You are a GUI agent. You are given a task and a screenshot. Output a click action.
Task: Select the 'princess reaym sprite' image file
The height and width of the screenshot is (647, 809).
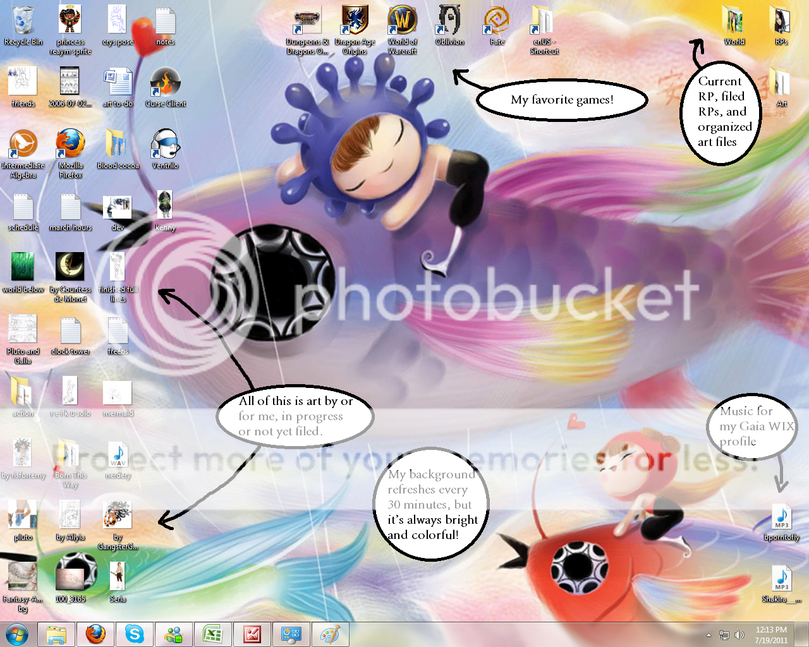(x=70, y=20)
